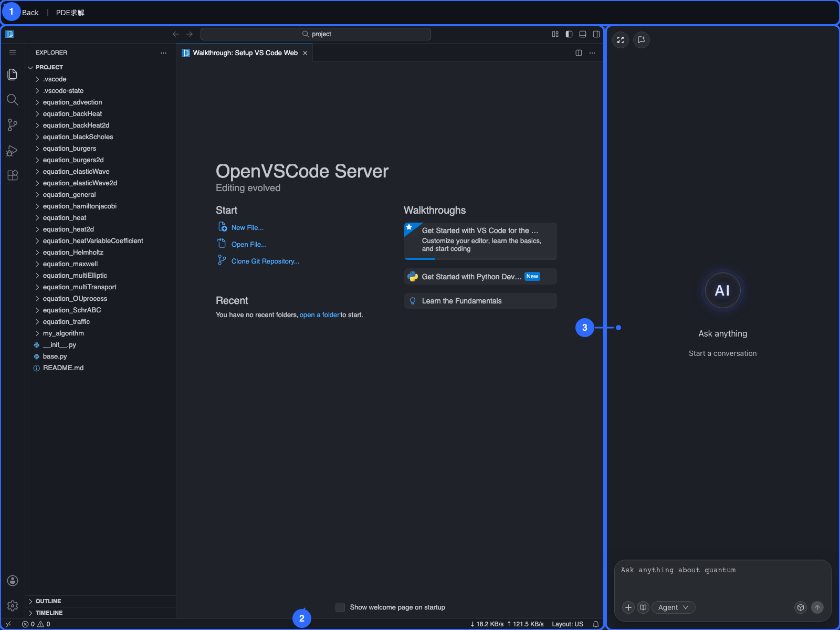Click the book icon in chat input
Screen dimensions: 840x630
643,607
